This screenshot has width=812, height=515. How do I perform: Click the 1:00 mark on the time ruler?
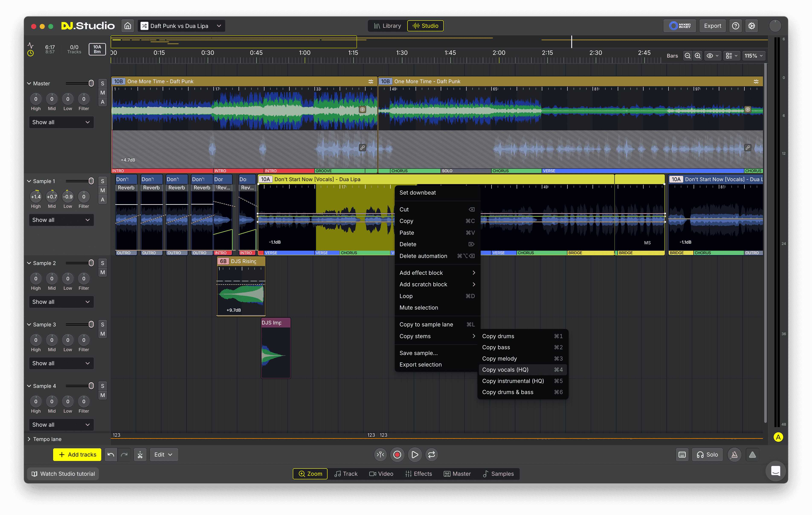coord(304,53)
